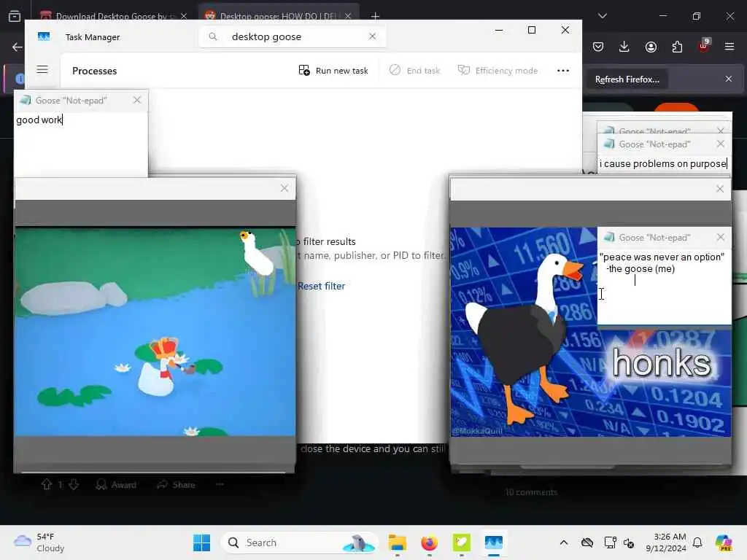The height and width of the screenshot is (560, 747).
Task: Open the Task Manager hamburger navigation menu
Action: tap(42, 69)
